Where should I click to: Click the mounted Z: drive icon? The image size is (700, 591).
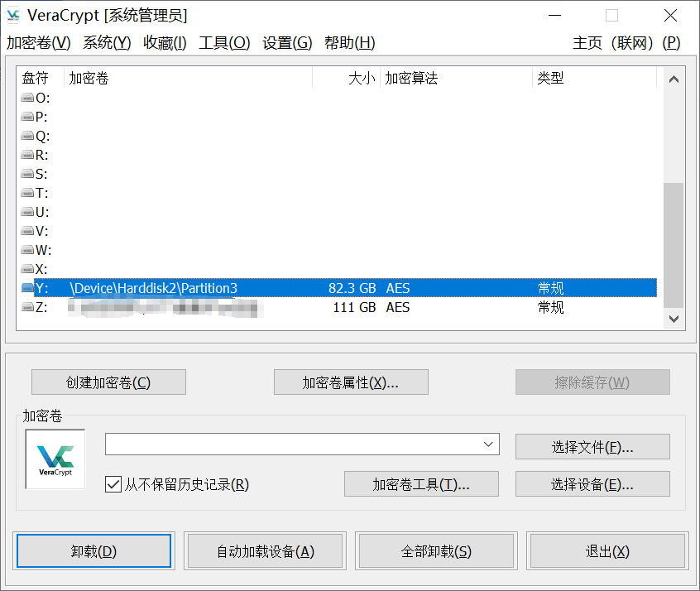27,307
